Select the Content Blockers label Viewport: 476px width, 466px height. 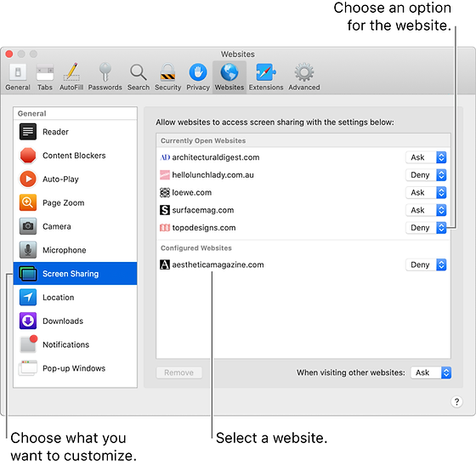coord(74,156)
